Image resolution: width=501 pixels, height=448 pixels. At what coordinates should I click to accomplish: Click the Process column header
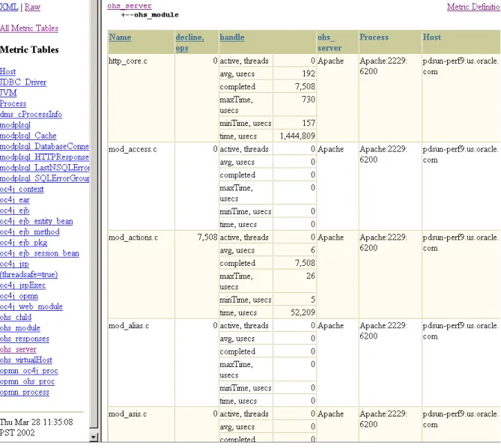[x=374, y=37]
